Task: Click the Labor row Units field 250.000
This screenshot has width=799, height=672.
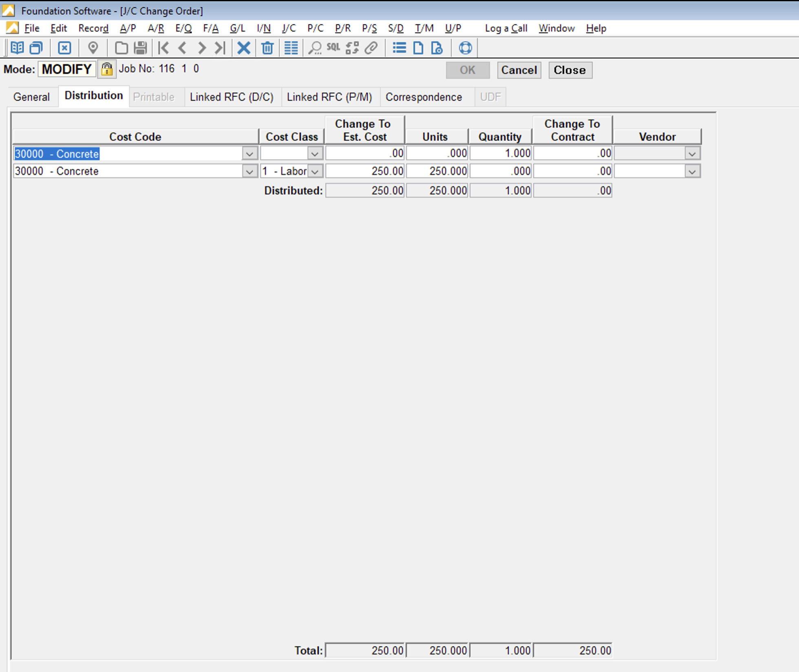Action: click(x=437, y=171)
